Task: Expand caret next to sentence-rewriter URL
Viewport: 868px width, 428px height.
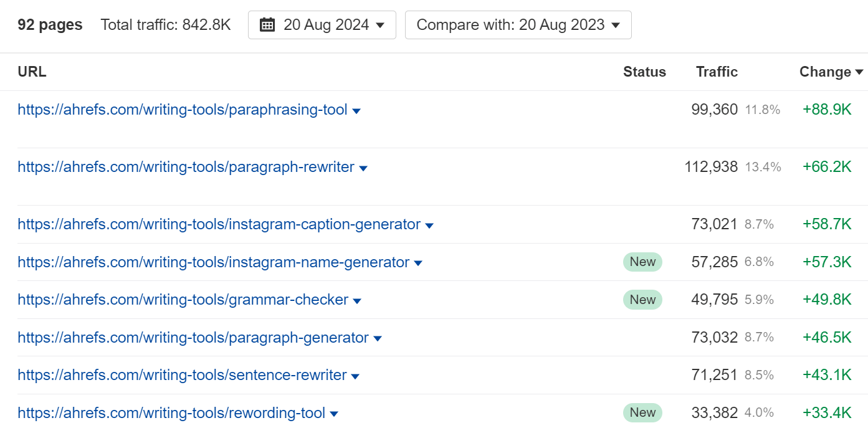Action: pyautogui.click(x=355, y=376)
